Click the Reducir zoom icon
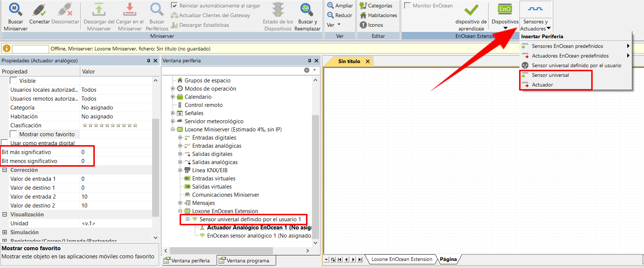 click(x=331, y=15)
